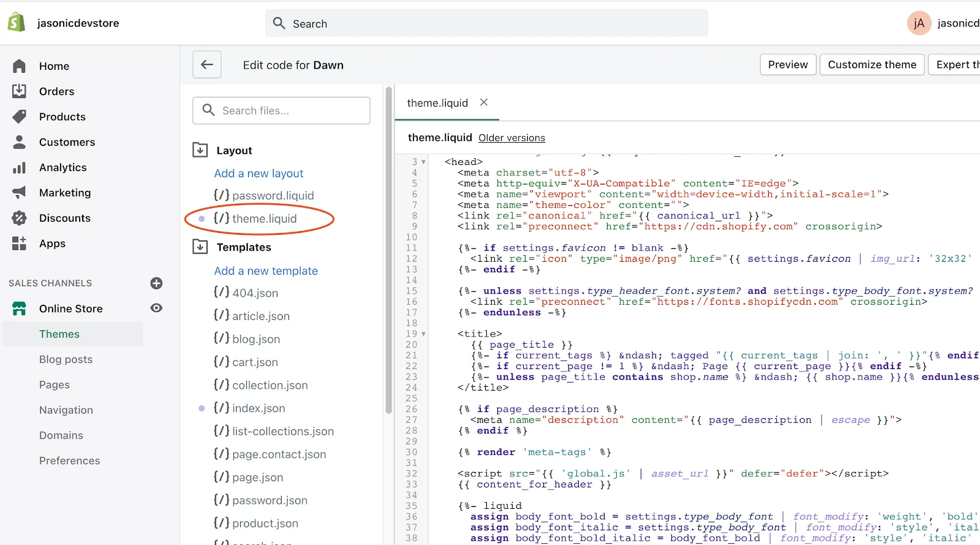Click the Preview button

[x=788, y=64]
